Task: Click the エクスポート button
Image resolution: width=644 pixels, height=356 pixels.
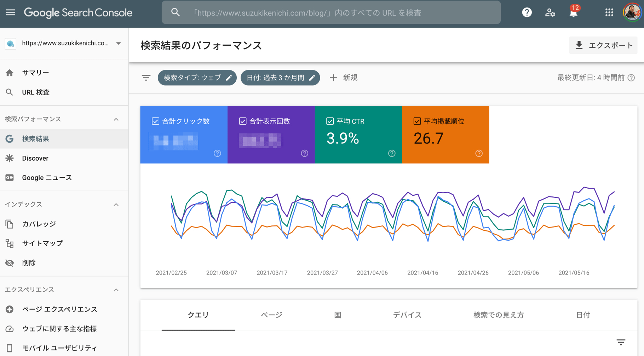Action: click(x=603, y=45)
